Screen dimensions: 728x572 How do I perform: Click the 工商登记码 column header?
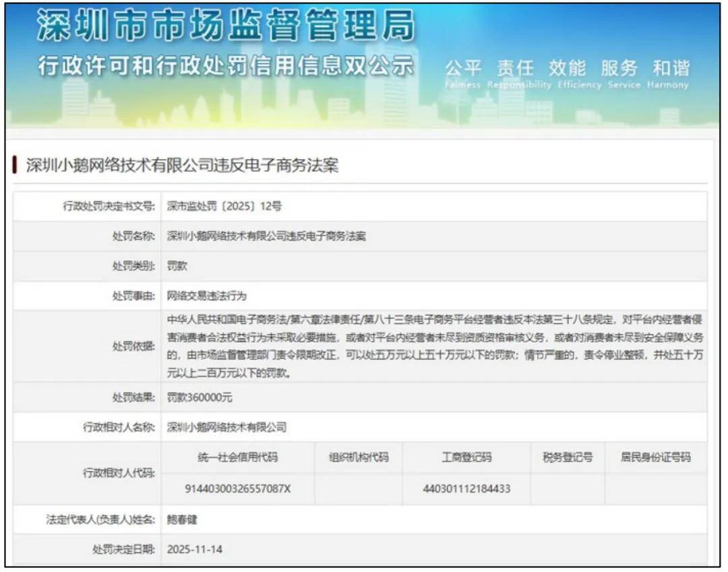pyautogui.click(x=466, y=457)
